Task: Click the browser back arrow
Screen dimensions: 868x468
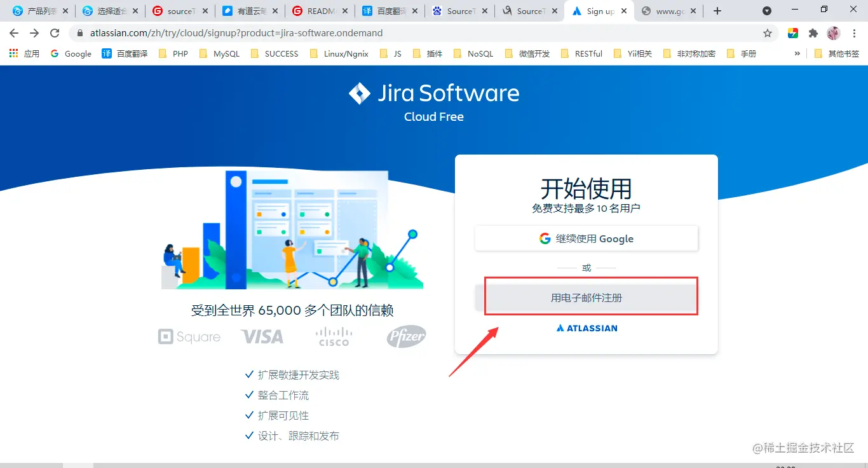Action: (x=14, y=33)
